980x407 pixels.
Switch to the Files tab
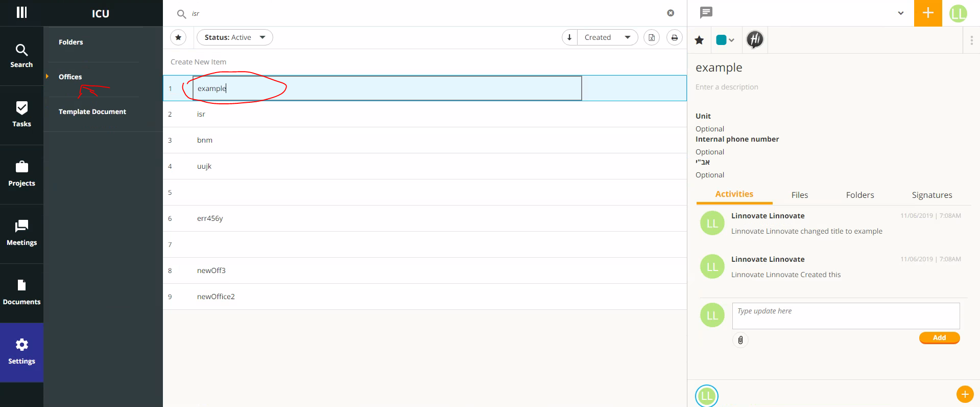point(800,195)
